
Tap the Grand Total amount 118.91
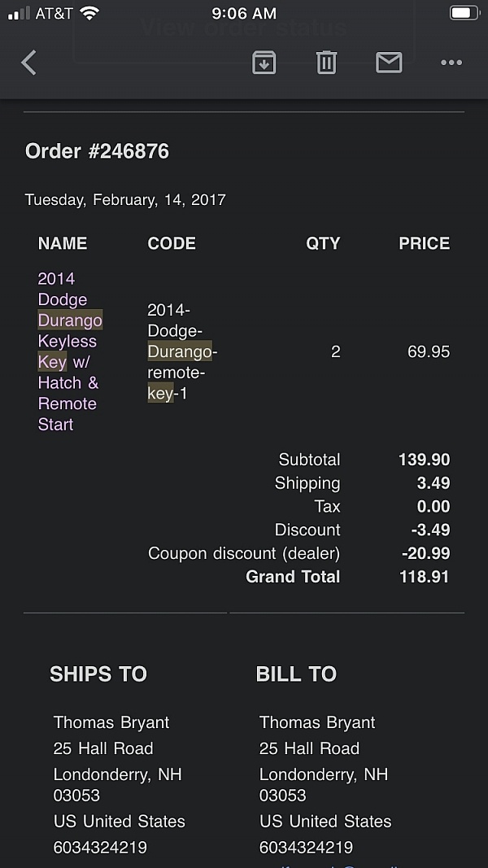click(x=425, y=577)
